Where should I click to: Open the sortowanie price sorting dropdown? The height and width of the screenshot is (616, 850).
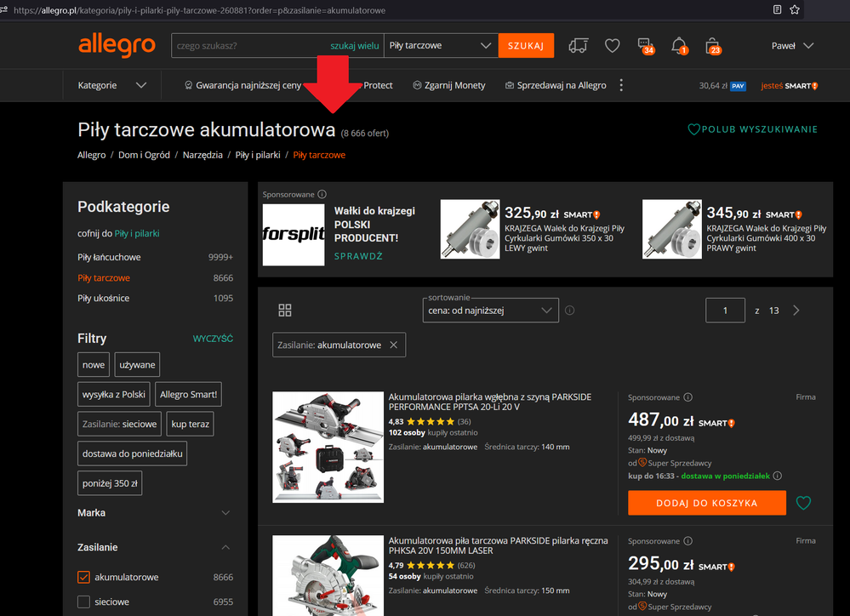click(x=490, y=311)
